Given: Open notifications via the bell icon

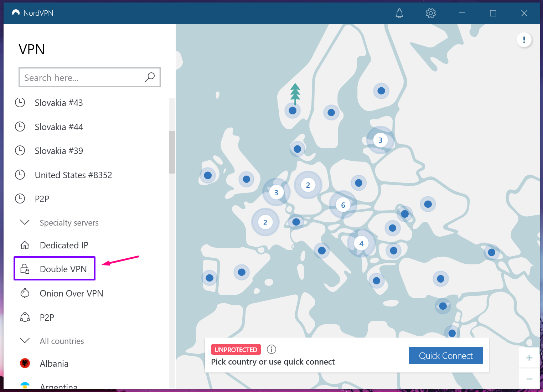Looking at the screenshot, I should coord(399,13).
